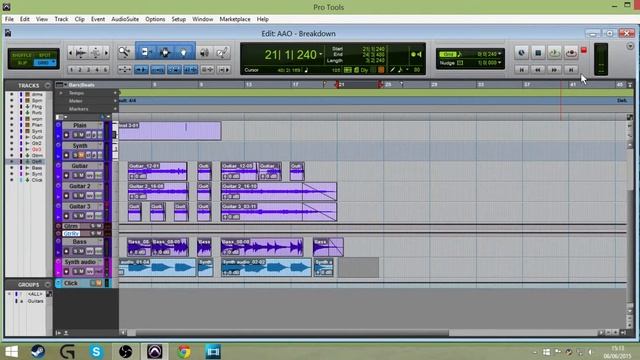Open the TRACKS list popup menu
The width and height of the screenshot is (640, 360).
pos(48,85)
